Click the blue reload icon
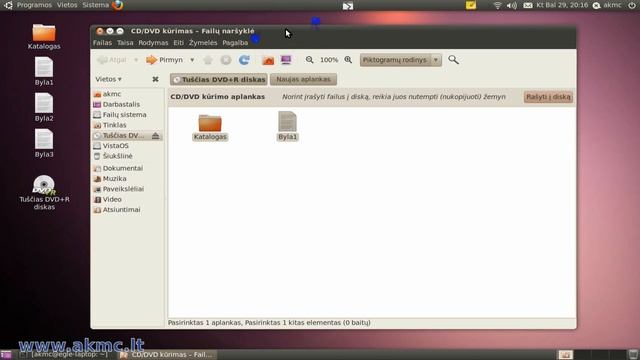The image size is (640, 360). pyautogui.click(x=244, y=60)
